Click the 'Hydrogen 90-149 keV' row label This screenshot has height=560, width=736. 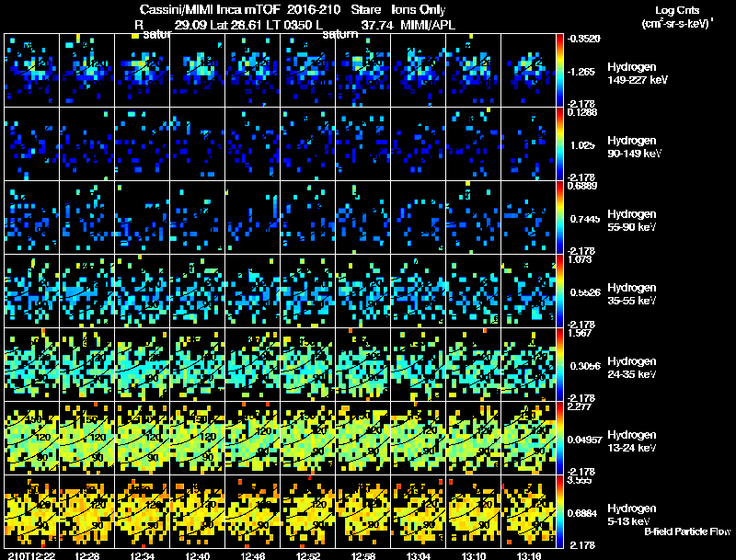[x=634, y=147]
